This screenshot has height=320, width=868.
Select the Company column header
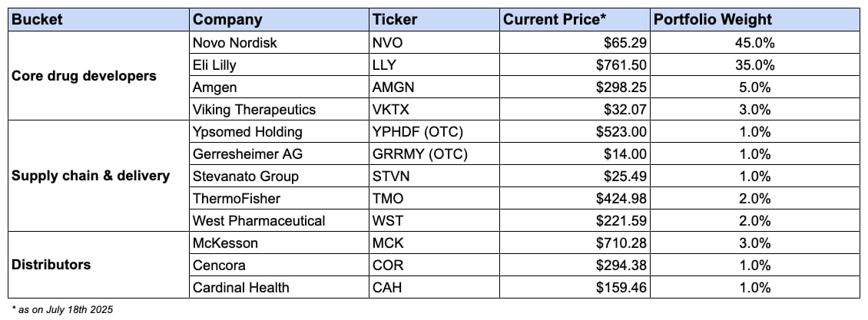click(279, 20)
